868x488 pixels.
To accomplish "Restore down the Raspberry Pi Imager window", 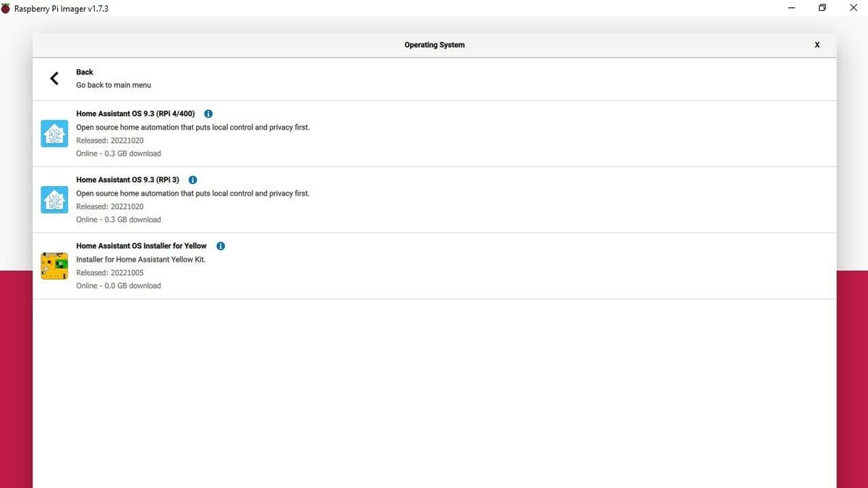I will coord(822,8).
